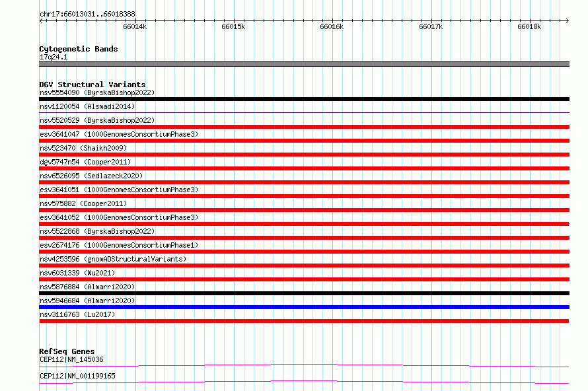Click the red bar of esv2674176

pyautogui.click(x=304, y=252)
